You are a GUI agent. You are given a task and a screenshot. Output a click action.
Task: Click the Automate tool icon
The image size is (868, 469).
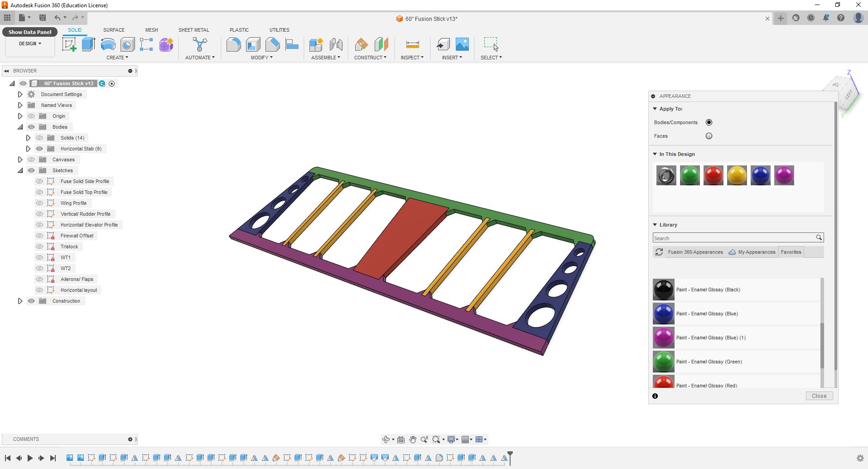tap(200, 44)
